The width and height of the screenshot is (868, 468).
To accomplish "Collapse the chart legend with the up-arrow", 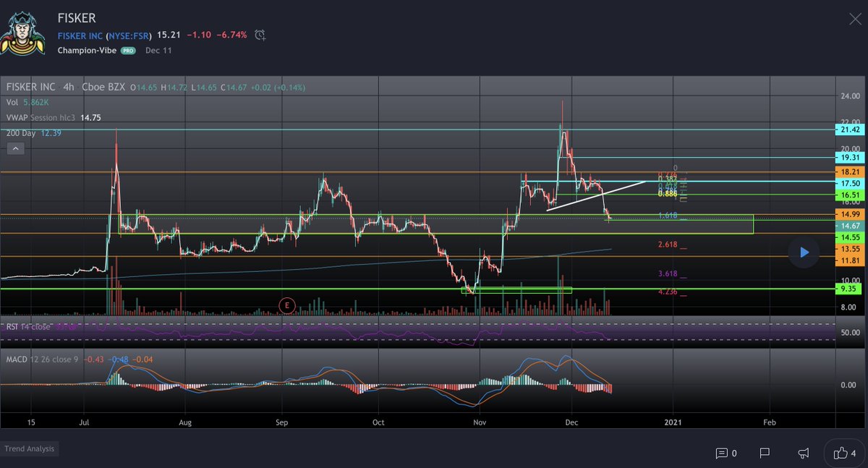I will [x=14, y=148].
